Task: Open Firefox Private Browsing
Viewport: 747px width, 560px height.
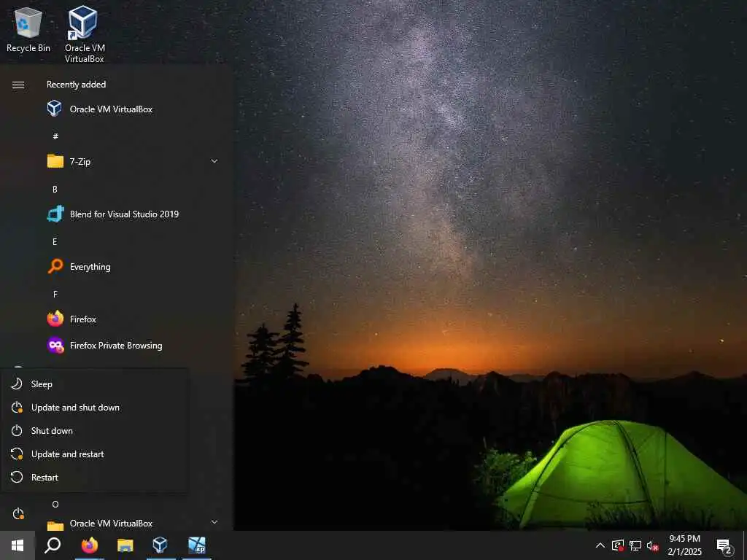Action: tap(134, 345)
